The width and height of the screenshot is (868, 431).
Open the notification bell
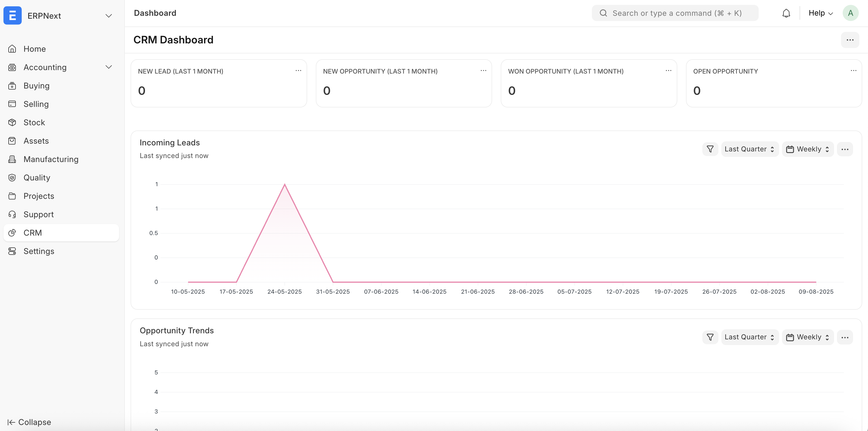pos(786,13)
